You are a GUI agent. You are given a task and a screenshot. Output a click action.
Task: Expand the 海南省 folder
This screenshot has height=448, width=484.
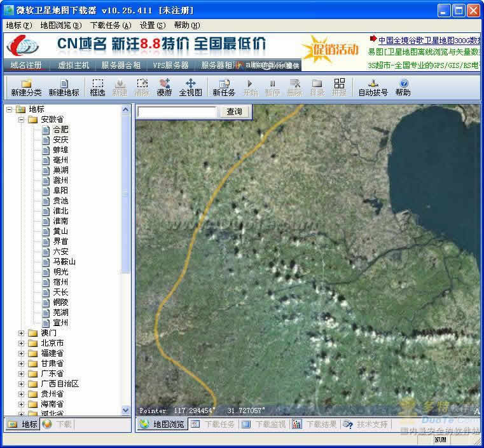(21, 404)
